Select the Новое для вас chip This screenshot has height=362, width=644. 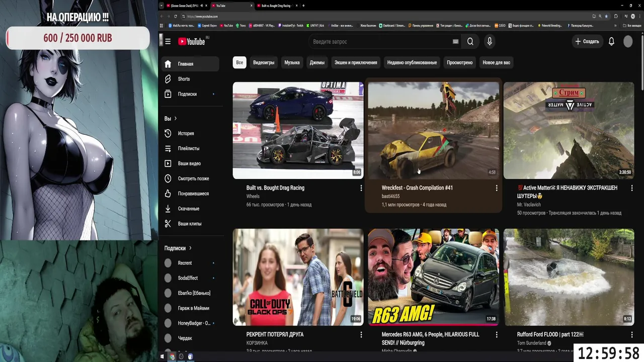tap(497, 63)
